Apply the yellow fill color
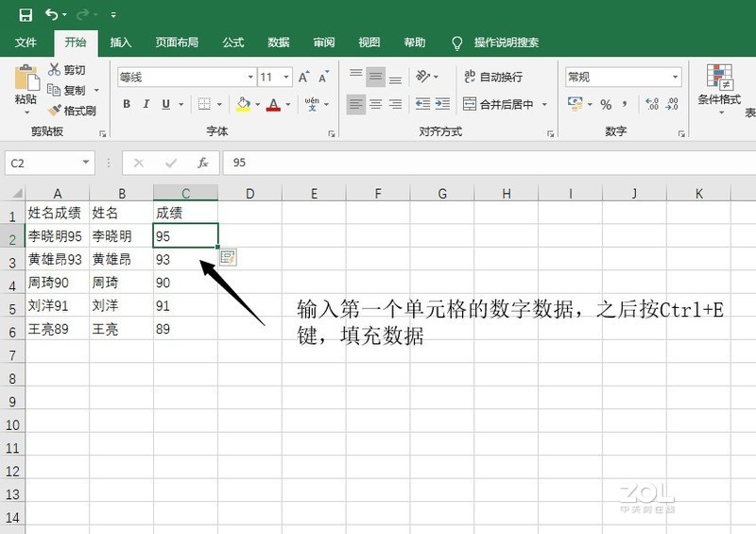756x534 pixels. click(243, 104)
